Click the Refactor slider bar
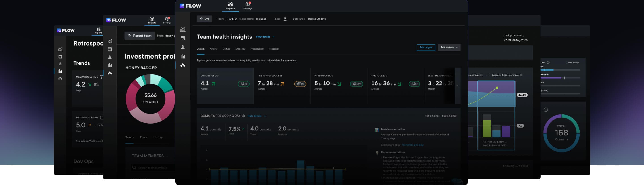 [560, 78]
